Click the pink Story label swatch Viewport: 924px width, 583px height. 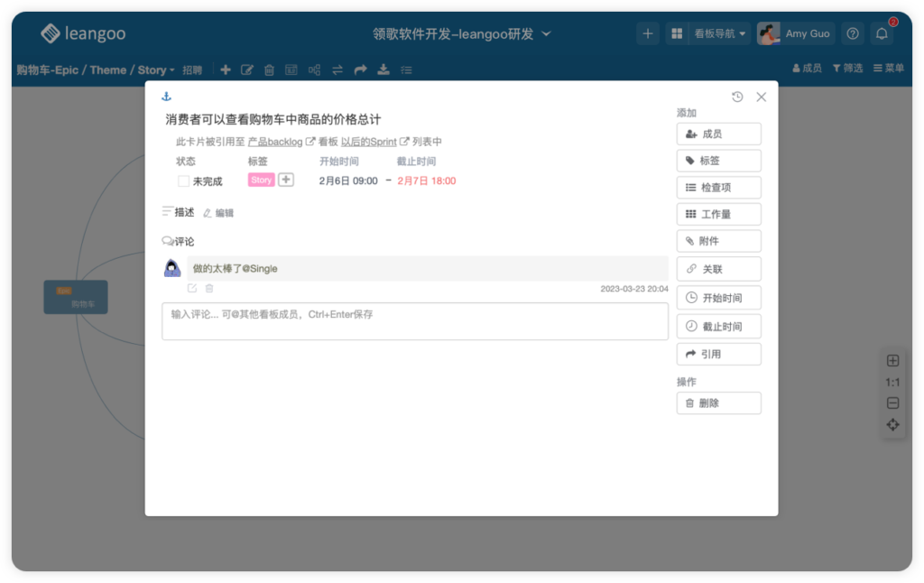point(260,180)
